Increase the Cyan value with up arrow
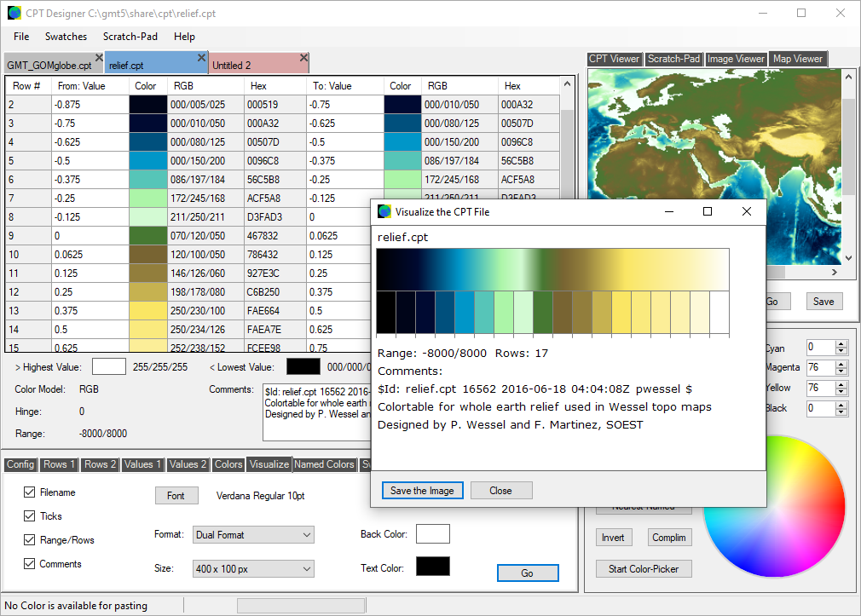 coord(841,343)
